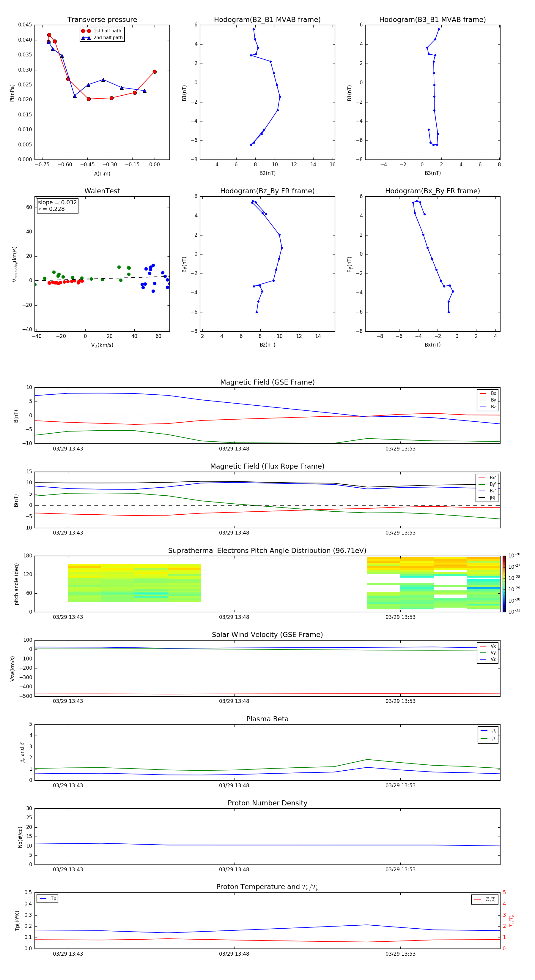The width and height of the screenshot is (535, 980).
Task: Click the 'Bz' legend entry in GSE magnetic field
Action: click(x=488, y=407)
